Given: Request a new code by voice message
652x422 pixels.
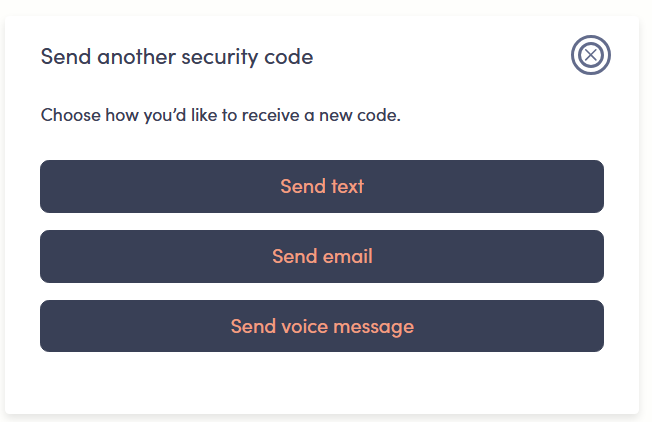Looking at the screenshot, I should (x=322, y=326).
